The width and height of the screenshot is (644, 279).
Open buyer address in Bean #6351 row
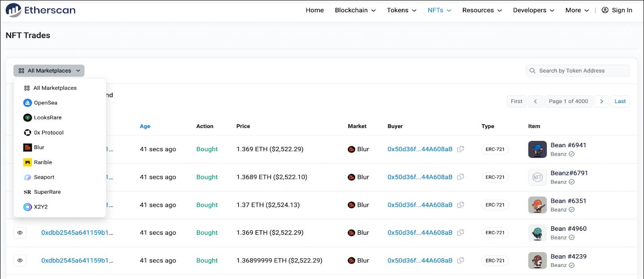click(420, 205)
